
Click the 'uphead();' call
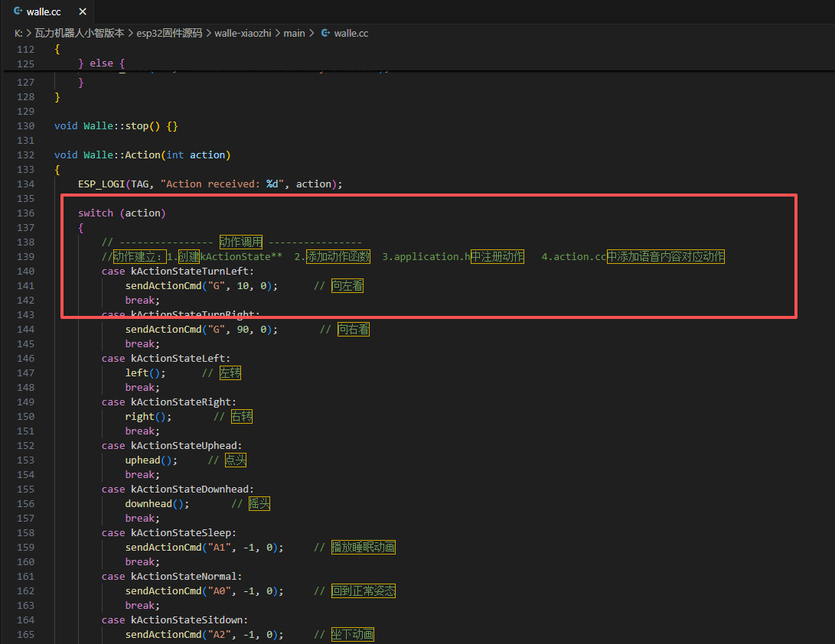coord(152,460)
